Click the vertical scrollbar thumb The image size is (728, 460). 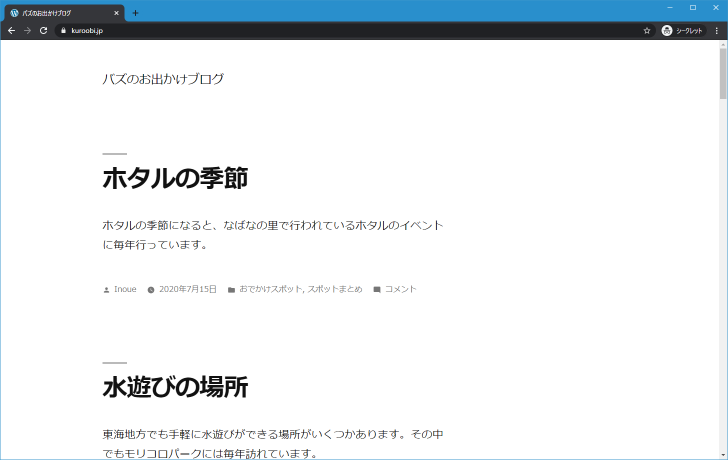coord(723,73)
